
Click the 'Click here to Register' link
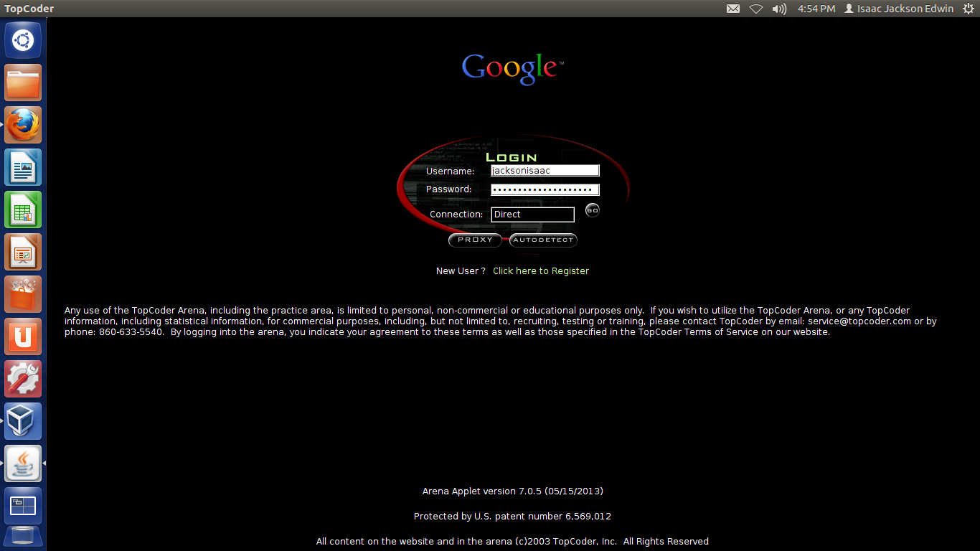[540, 271]
